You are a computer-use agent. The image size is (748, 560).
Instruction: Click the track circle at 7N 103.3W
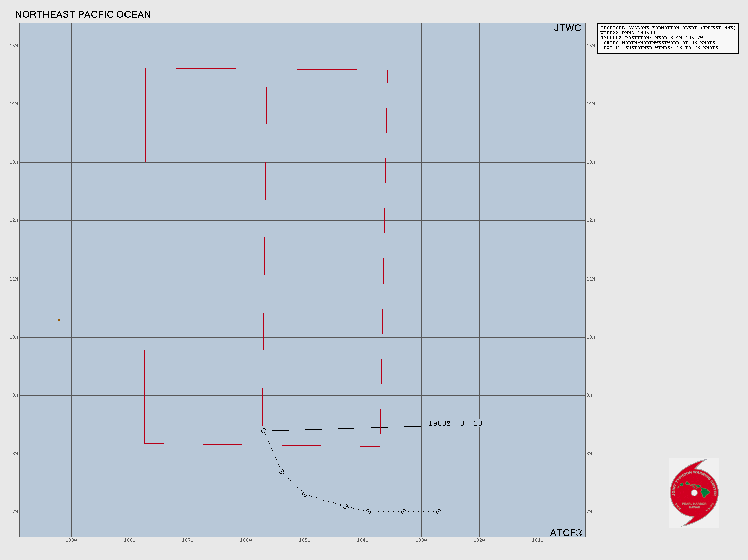pos(404,512)
